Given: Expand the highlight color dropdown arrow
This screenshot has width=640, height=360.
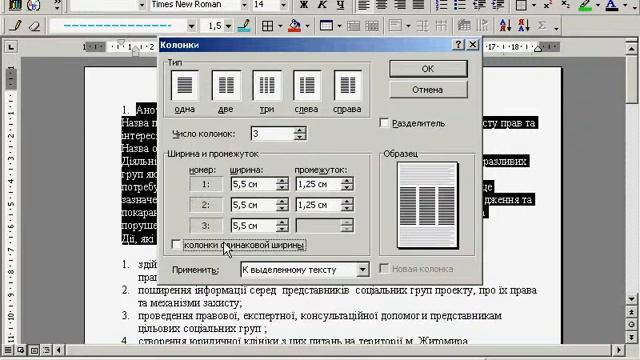Looking at the screenshot, I should (598, 5).
